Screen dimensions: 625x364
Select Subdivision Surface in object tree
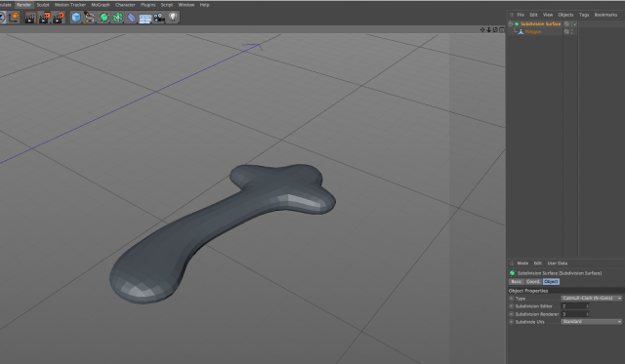click(540, 23)
